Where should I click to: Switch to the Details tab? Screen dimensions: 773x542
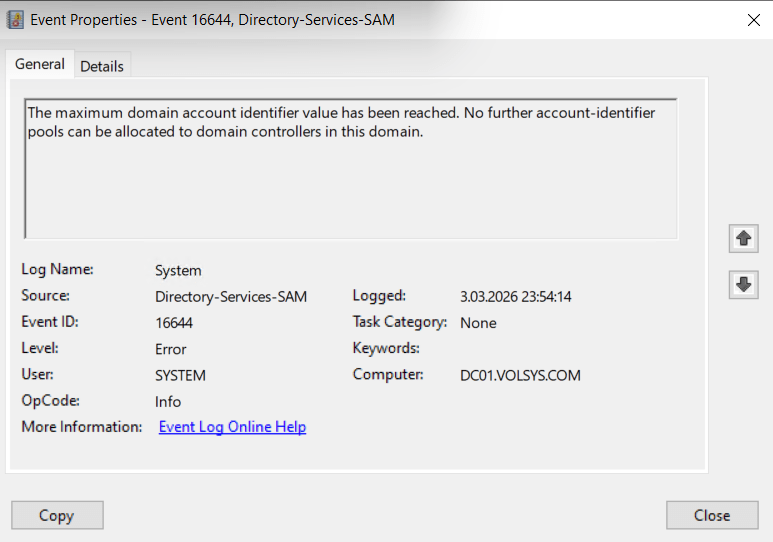click(102, 66)
